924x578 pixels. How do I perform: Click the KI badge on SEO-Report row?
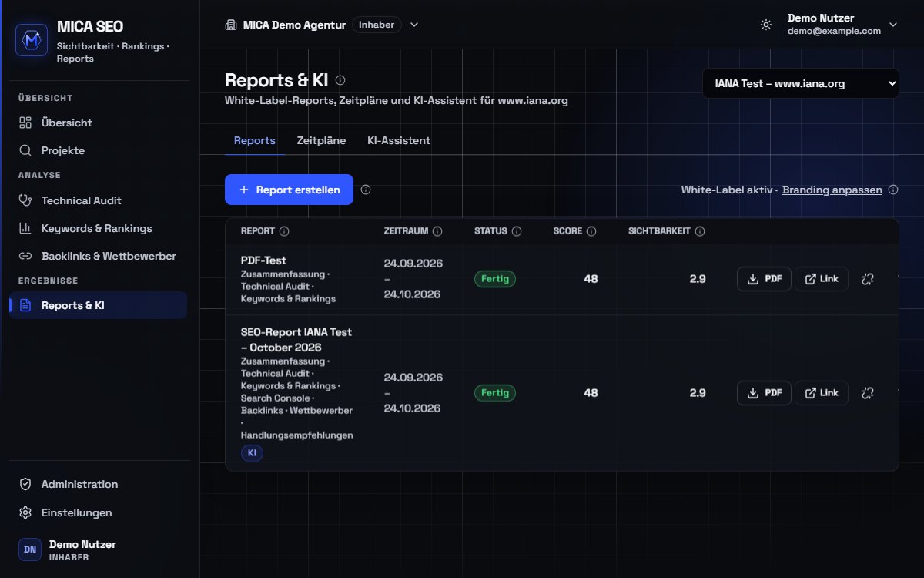(252, 453)
